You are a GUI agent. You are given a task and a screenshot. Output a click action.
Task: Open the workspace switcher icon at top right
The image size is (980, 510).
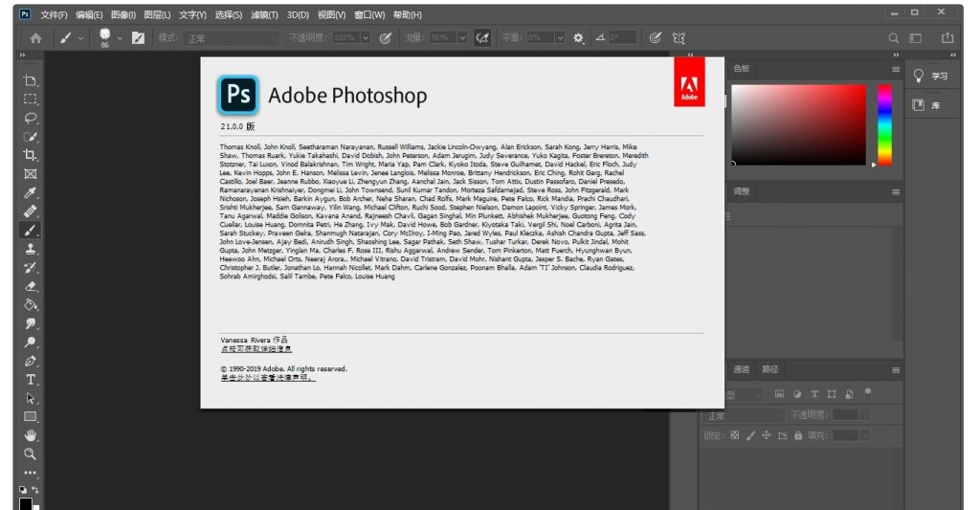916,38
